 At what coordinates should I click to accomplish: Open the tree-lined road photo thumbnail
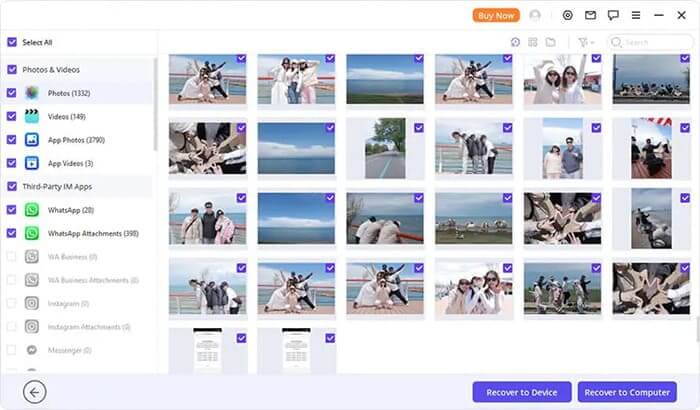(x=385, y=148)
